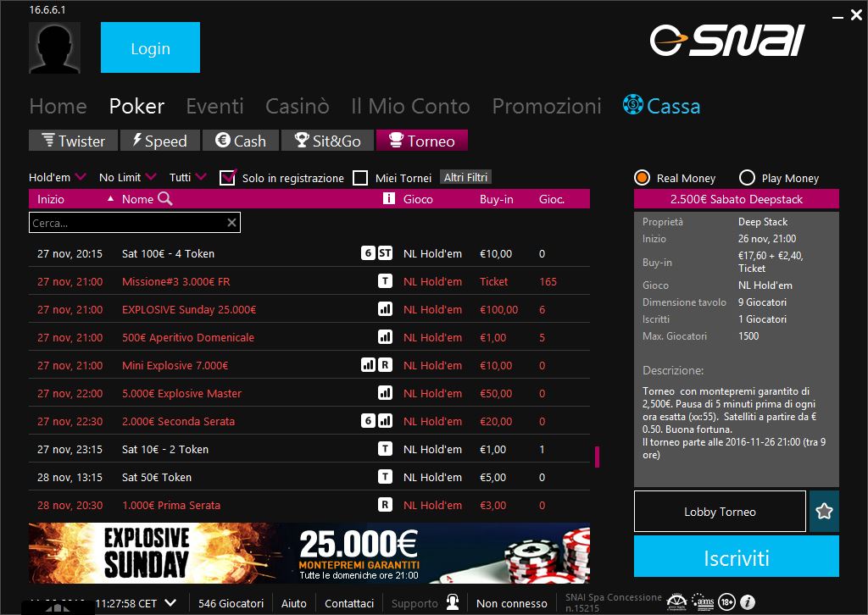
Task: Expand the Hold'em game type dropdown
Action: (x=58, y=177)
